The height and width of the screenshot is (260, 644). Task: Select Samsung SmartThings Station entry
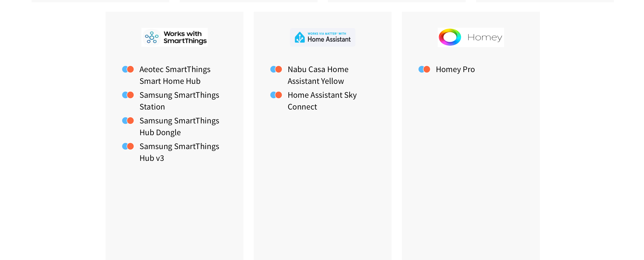coord(179,101)
